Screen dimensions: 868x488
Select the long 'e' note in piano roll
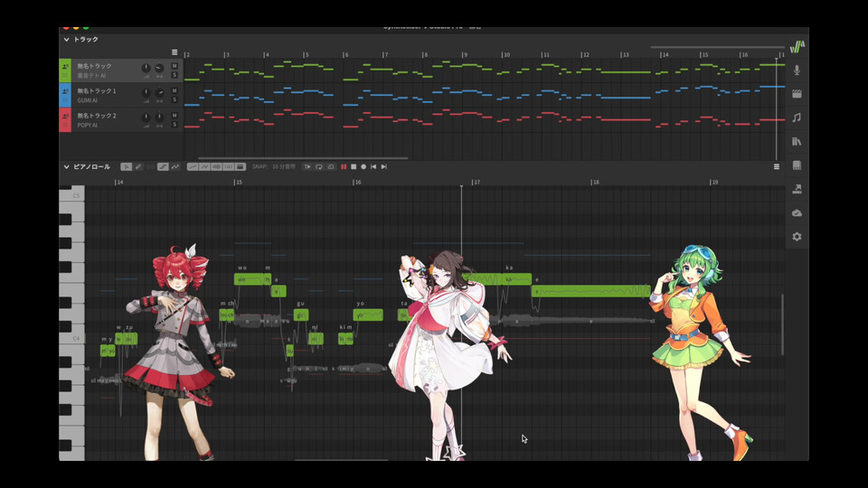[x=591, y=291]
